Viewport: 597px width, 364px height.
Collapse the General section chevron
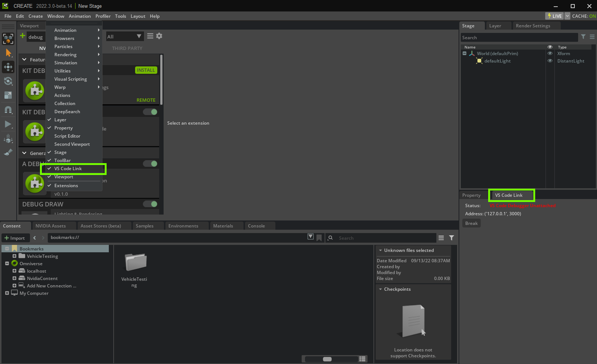(x=24, y=153)
